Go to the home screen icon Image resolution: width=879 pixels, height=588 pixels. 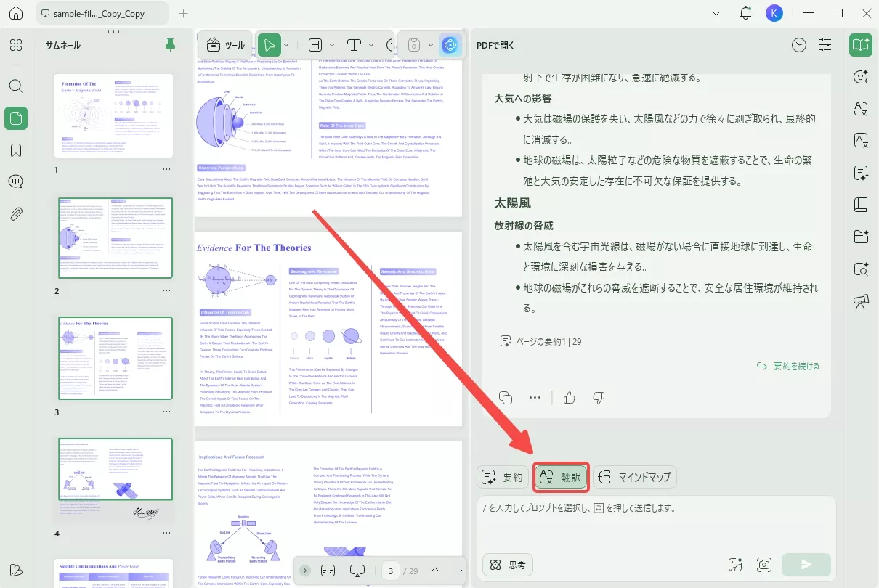[16, 13]
